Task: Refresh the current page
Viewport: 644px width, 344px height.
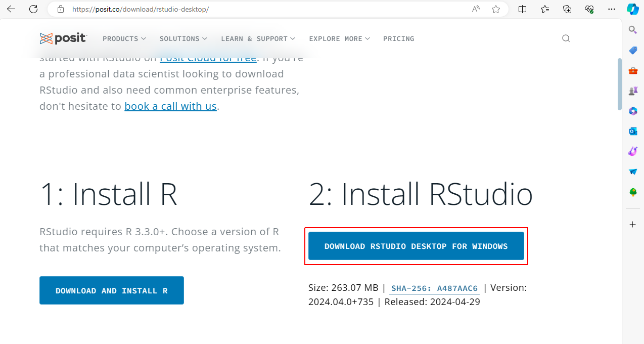Action: (x=33, y=9)
